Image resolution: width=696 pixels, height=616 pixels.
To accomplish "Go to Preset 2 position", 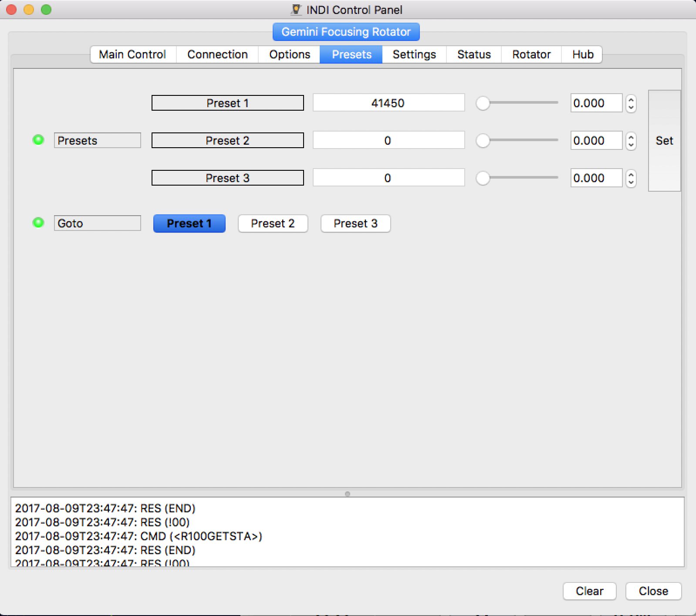I will (273, 223).
